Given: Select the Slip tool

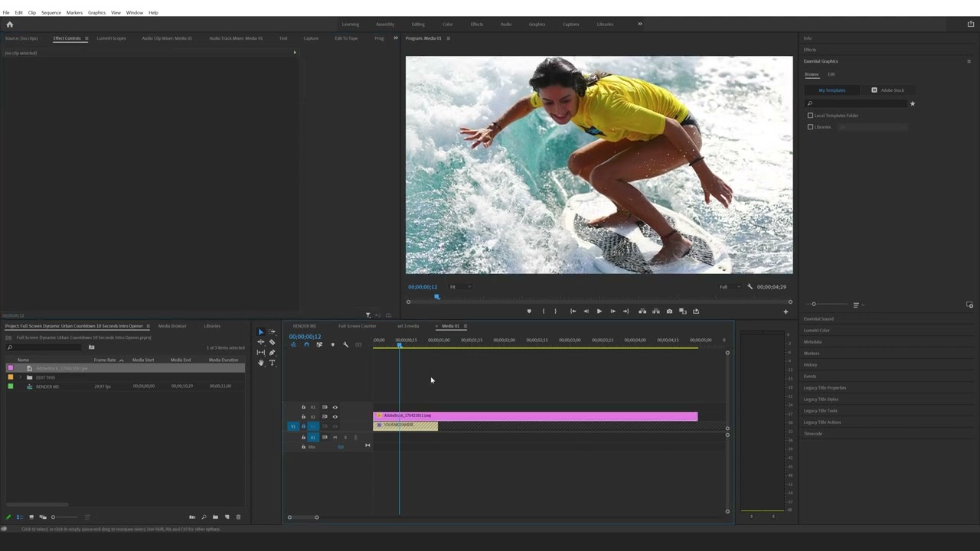Looking at the screenshot, I should 260,353.
